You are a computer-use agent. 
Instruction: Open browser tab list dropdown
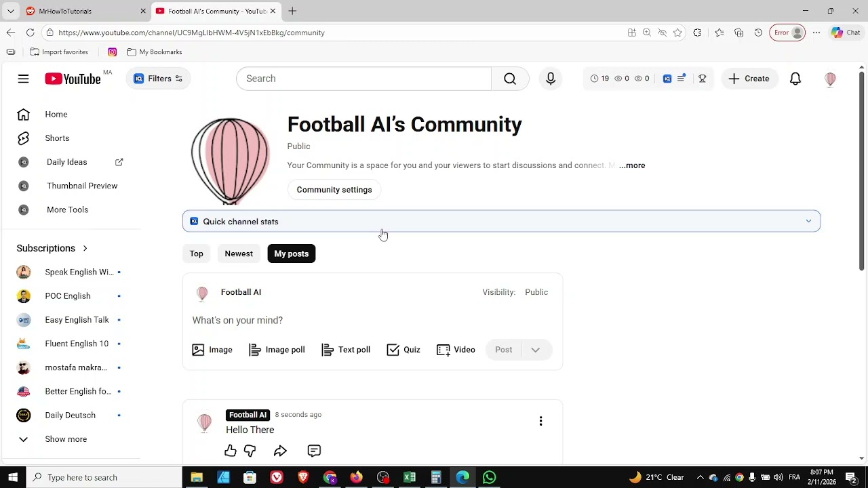pos(10,11)
